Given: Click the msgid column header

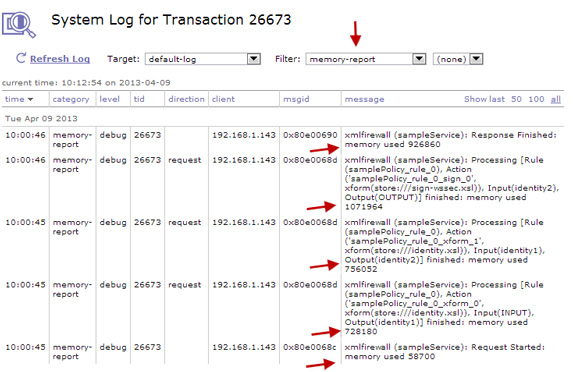Looking at the screenshot, I should coord(296,99).
